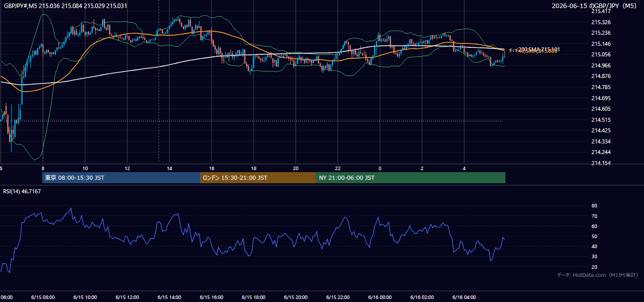Click the 214.425 price axis label

[601, 130]
